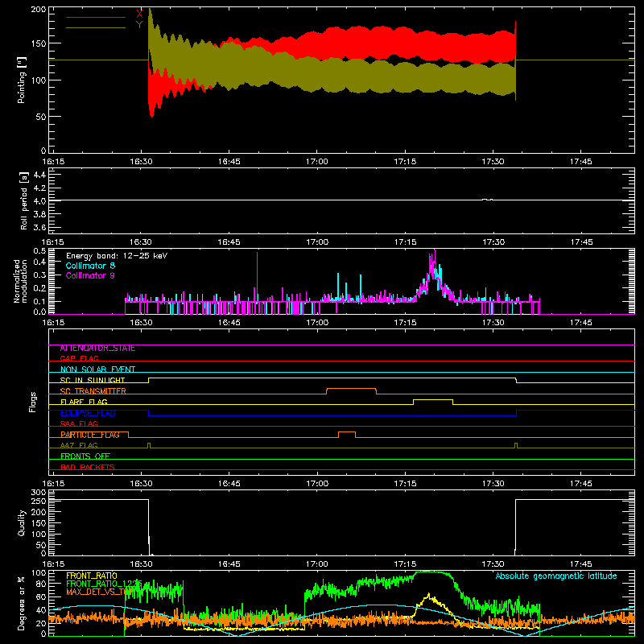Click the orange MAX_DET_VS_TOT legend label
644x644 pixels.
98,592
